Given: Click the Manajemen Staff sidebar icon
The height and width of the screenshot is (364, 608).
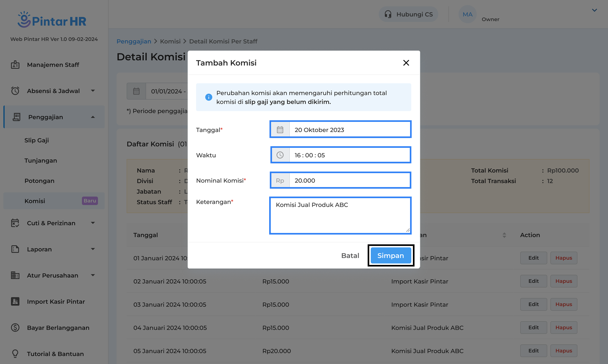Looking at the screenshot, I should pos(15,65).
